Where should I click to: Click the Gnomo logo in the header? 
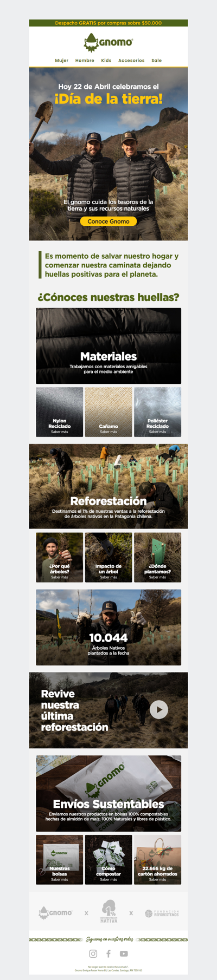point(108,42)
